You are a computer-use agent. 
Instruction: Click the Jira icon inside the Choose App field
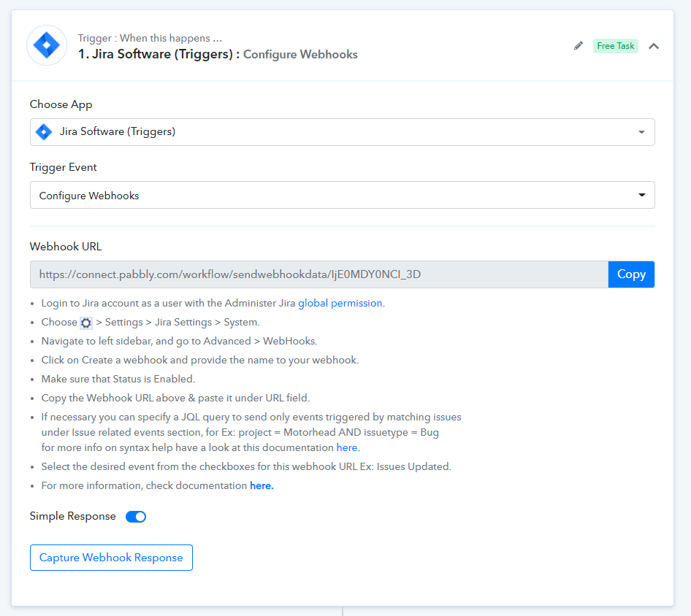pos(44,131)
